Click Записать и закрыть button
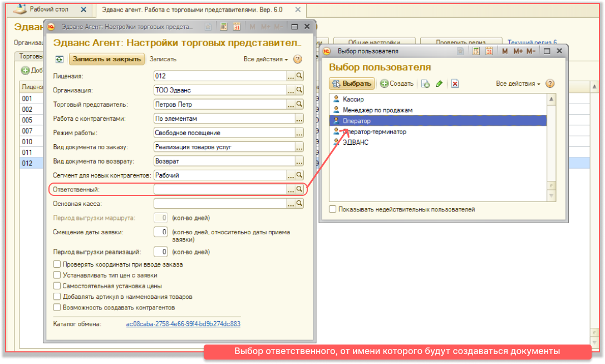This screenshot has width=605, height=364. pyautogui.click(x=106, y=59)
